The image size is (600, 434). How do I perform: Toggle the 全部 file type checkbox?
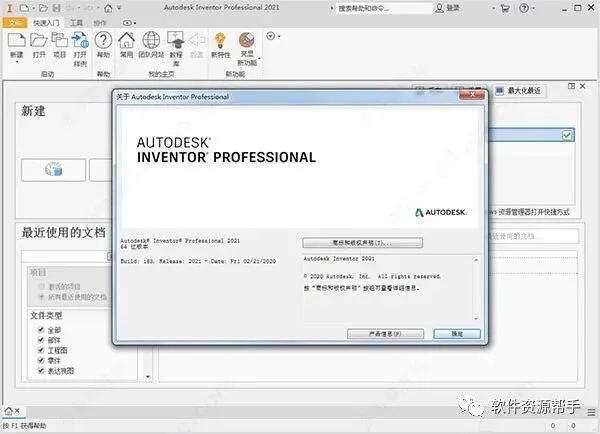point(41,330)
